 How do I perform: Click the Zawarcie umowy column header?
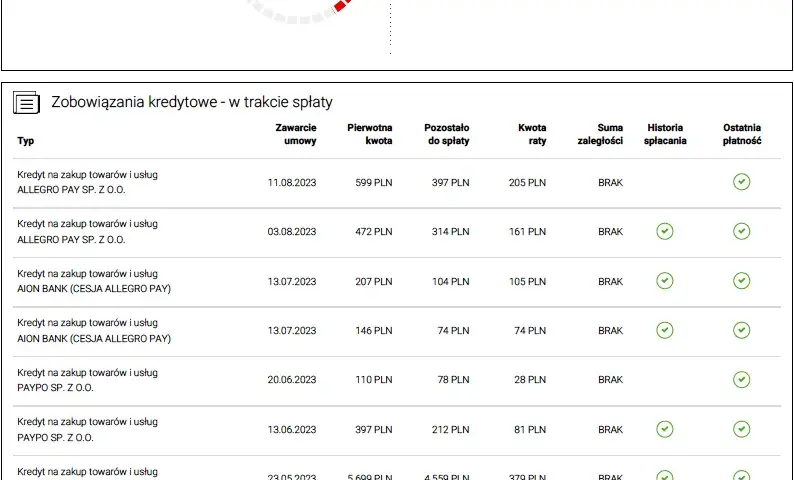(296, 134)
